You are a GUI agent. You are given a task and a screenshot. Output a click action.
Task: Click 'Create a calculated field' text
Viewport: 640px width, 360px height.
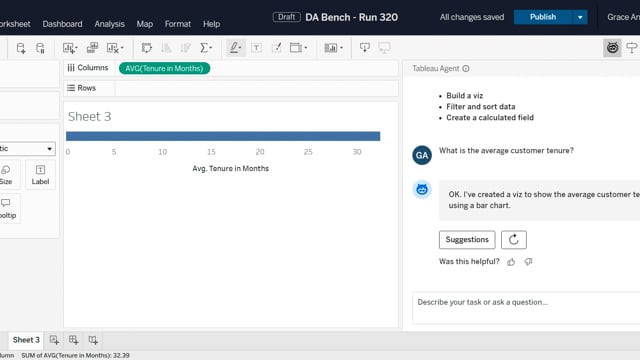(x=490, y=118)
